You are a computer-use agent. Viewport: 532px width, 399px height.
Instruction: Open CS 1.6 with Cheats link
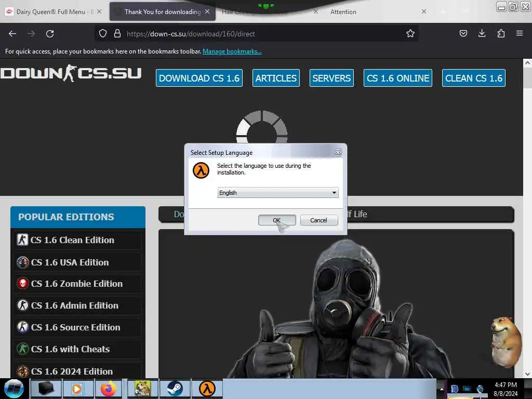coord(70,349)
